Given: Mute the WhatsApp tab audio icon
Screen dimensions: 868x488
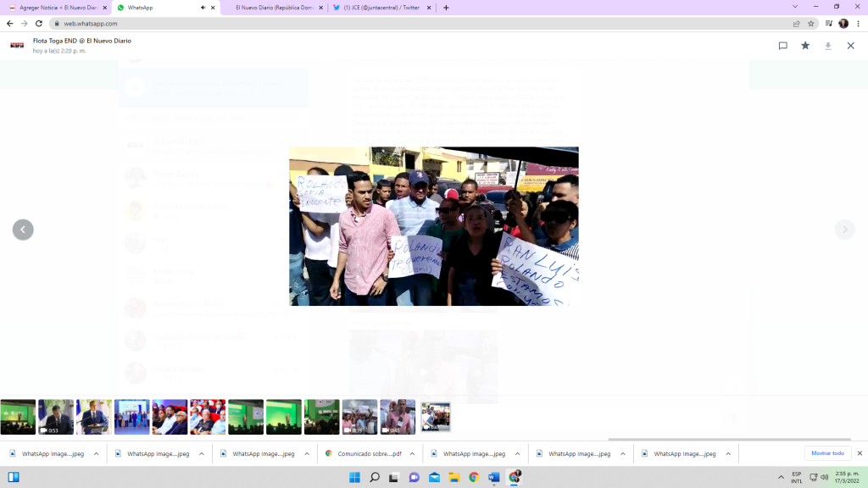Looking at the screenshot, I should tap(203, 8).
